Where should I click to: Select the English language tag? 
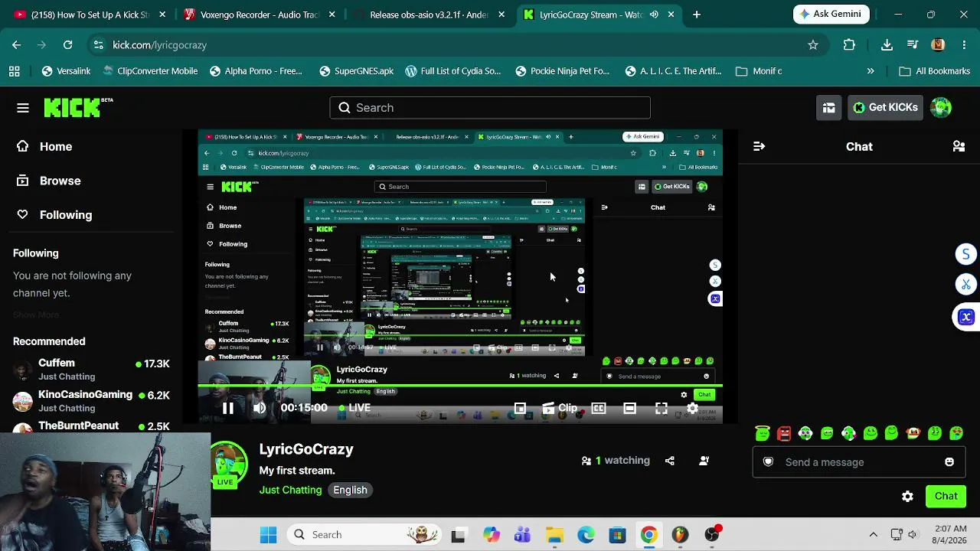point(350,490)
